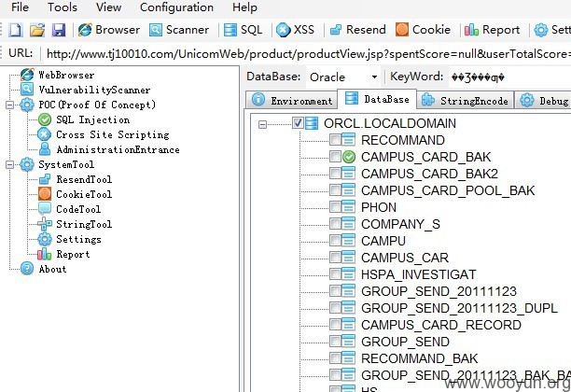Switch to the Environment tab

(x=292, y=100)
